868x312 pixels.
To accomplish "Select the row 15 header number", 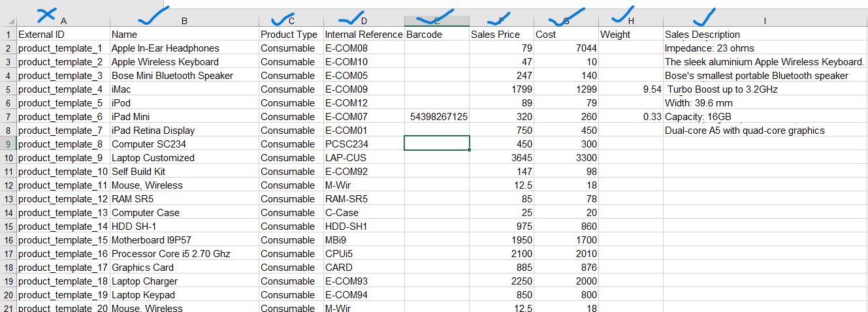I will click(x=8, y=226).
